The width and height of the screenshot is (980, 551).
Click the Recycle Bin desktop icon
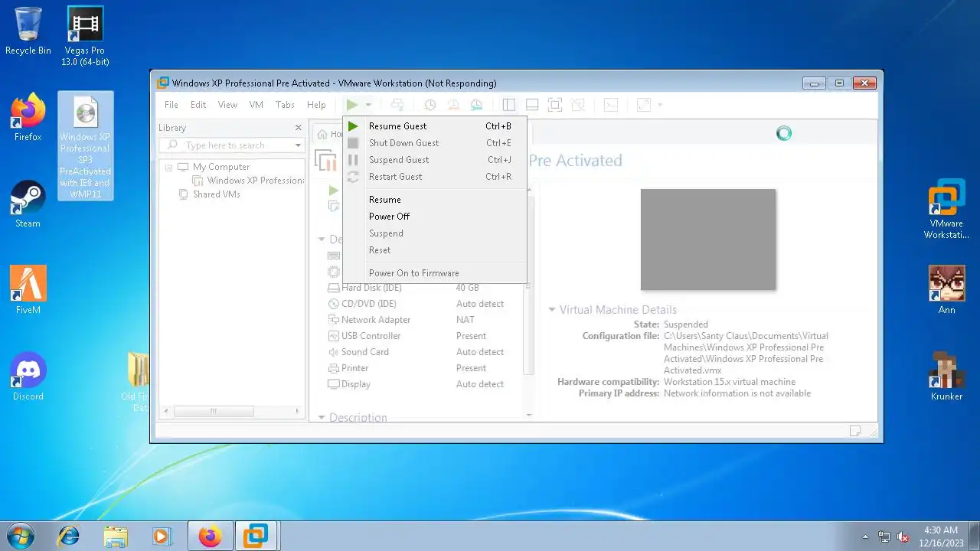pos(28,32)
